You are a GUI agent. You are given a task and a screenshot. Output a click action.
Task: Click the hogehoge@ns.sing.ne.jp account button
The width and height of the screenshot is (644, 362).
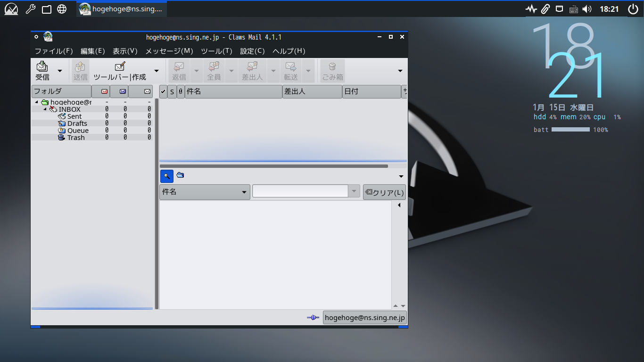pos(364,318)
